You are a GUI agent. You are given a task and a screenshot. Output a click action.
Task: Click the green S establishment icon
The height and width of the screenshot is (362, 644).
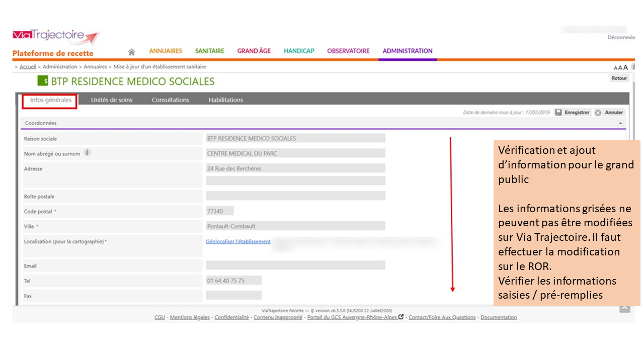(43, 81)
